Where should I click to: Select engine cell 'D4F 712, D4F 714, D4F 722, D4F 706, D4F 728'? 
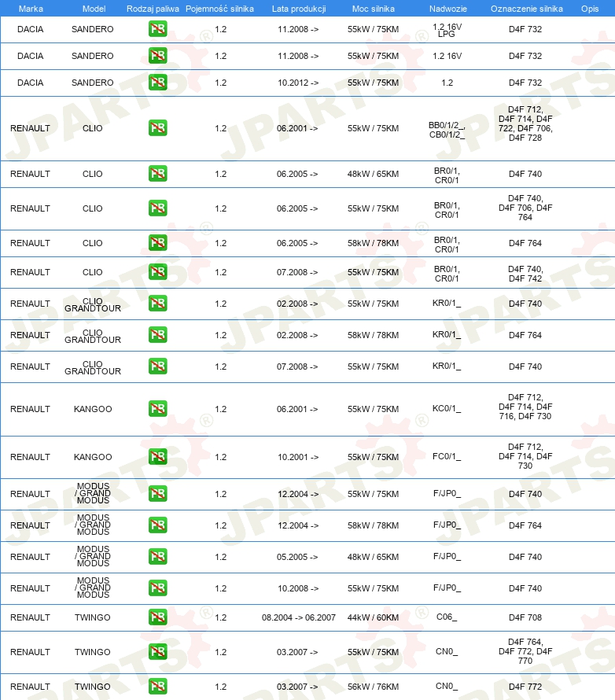(x=525, y=123)
